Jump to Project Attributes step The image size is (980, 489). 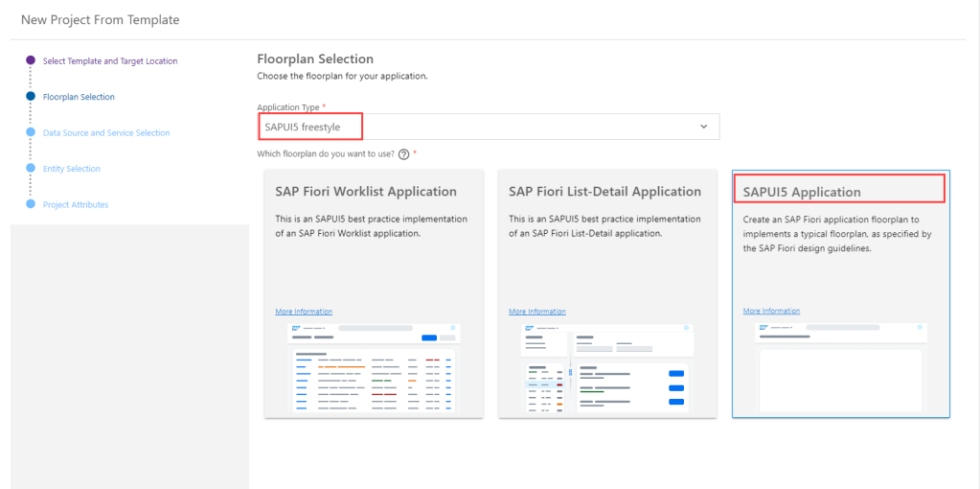coord(76,205)
